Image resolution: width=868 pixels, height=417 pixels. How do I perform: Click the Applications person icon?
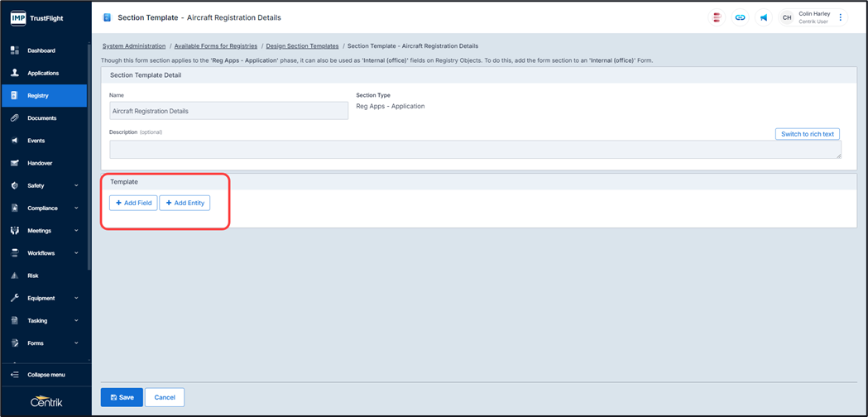click(x=15, y=73)
